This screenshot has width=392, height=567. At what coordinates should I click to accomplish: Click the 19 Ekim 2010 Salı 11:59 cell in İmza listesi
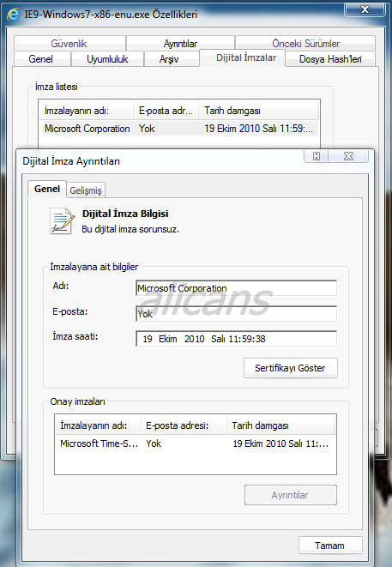click(x=258, y=129)
